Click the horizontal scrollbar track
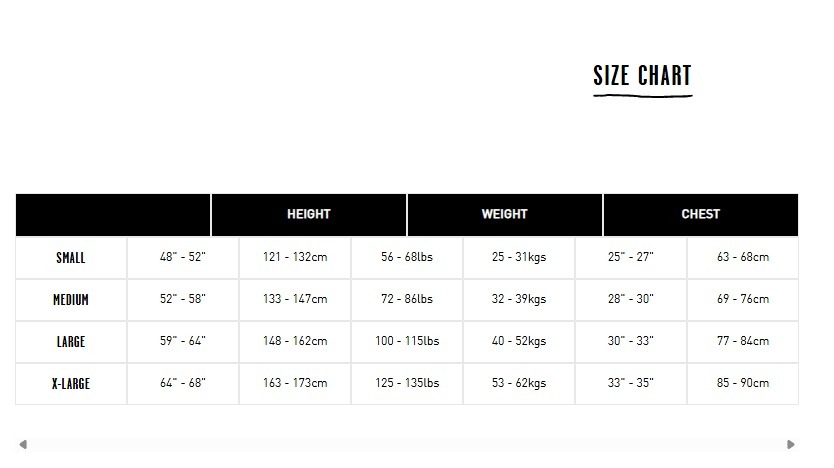 coord(407,444)
